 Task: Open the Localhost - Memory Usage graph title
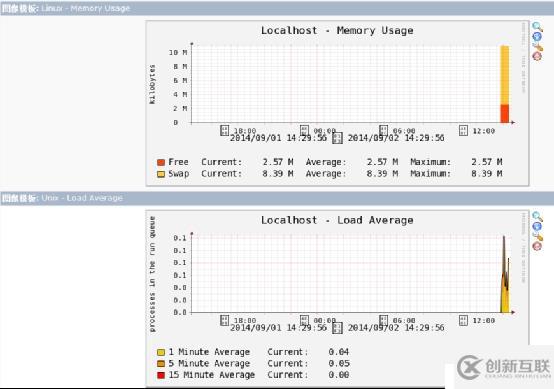[337, 31]
